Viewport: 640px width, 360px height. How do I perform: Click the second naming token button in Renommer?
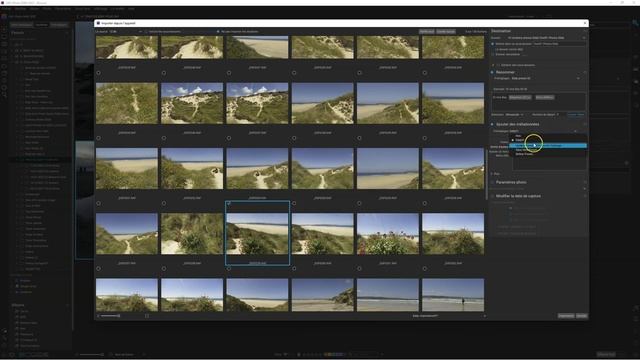point(544,98)
